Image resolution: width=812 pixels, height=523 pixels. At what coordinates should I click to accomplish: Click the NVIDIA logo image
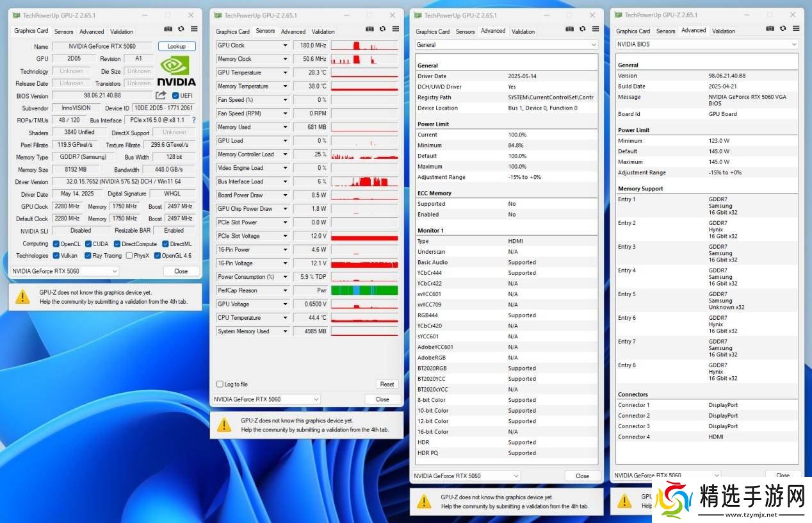tap(176, 71)
